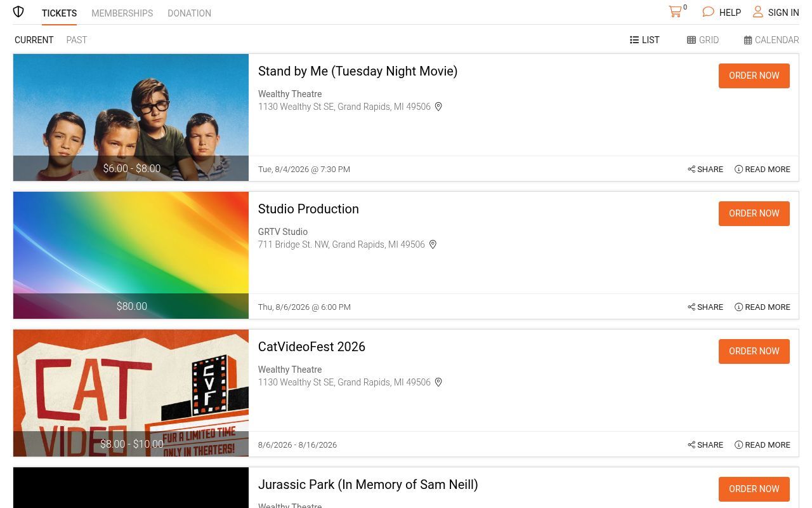Click info icon for Studio Production
The height and width of the screenshot is (508, 812).
tap(738, 307)
